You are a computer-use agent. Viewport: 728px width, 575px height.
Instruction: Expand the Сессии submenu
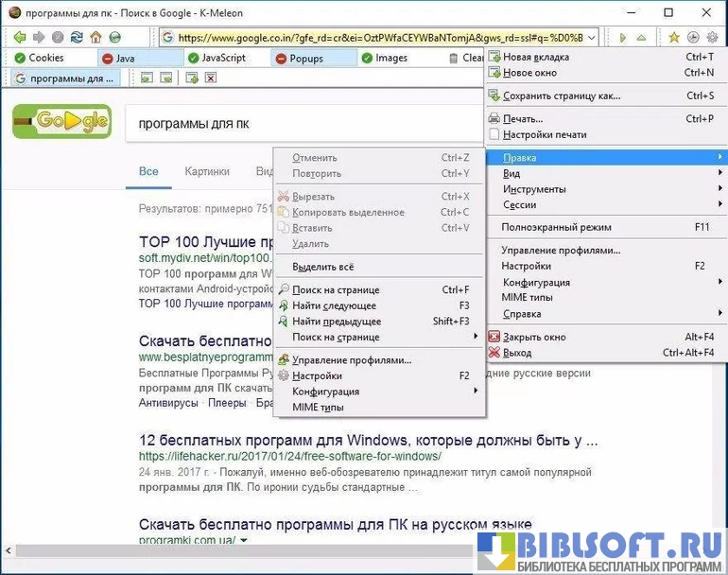point(520,204)
